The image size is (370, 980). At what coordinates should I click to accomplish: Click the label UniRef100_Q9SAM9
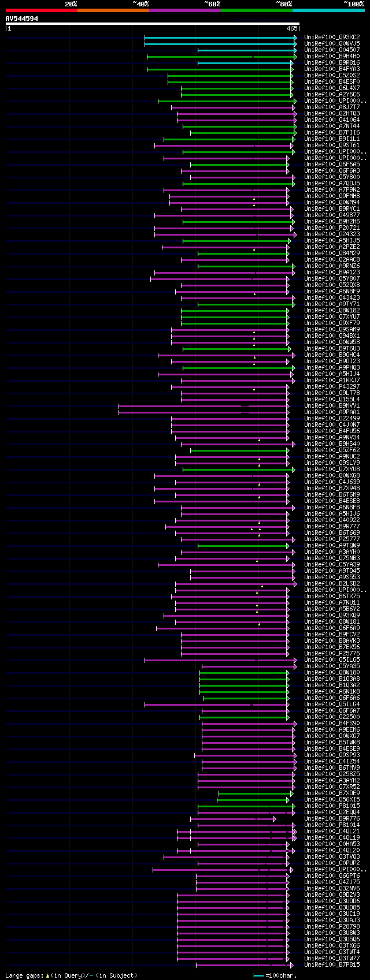[x=332, y=330]
